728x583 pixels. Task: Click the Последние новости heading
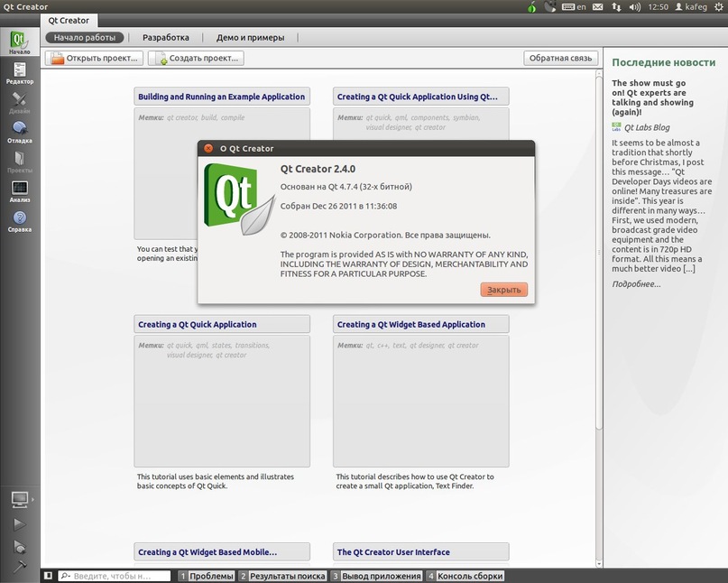pos(663,62)
